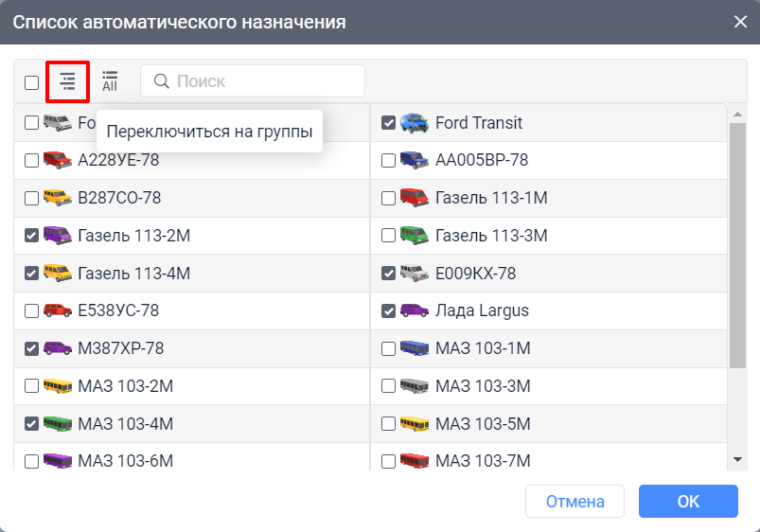Toggle the select all checkbox in toolbar
Screen dimensions: 760x532
coord(32,82)
